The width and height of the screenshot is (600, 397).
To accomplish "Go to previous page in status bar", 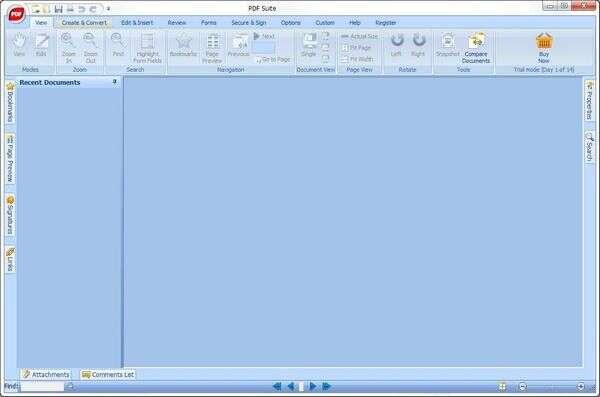I will [x=291, y=387].
